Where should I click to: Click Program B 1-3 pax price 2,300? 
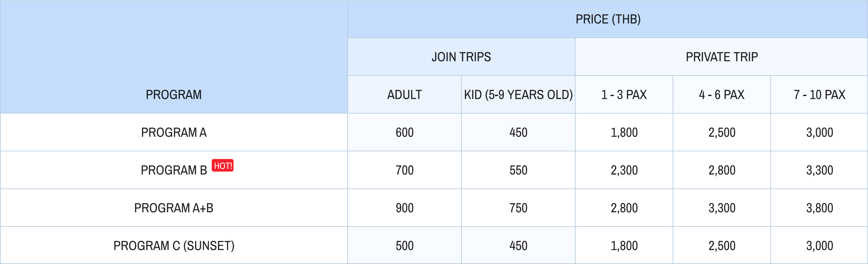pos(624,170)
